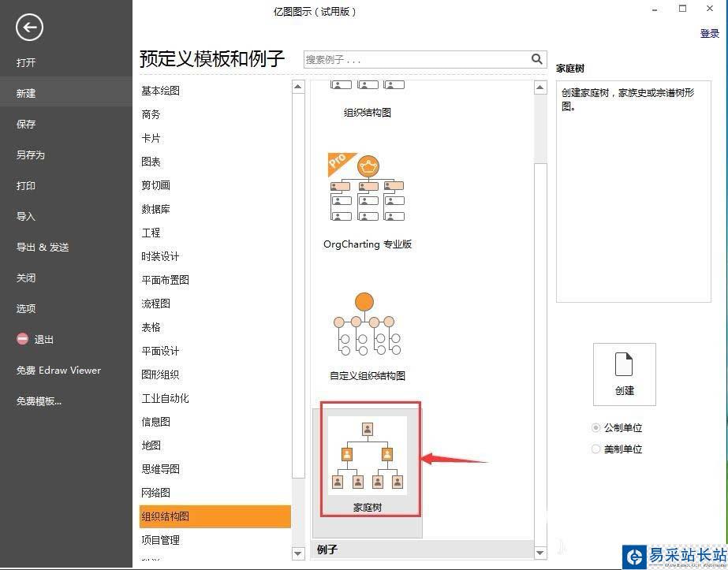Open 导出 & 发送 in the sidebar
The height and width of the screenshot is (570, 728).
43,247
